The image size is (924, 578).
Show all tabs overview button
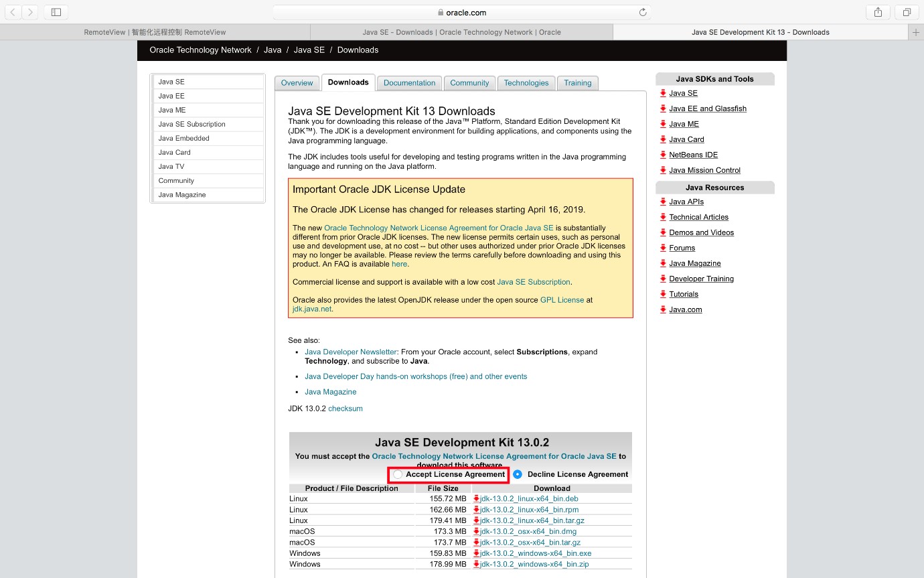[907, 12]
